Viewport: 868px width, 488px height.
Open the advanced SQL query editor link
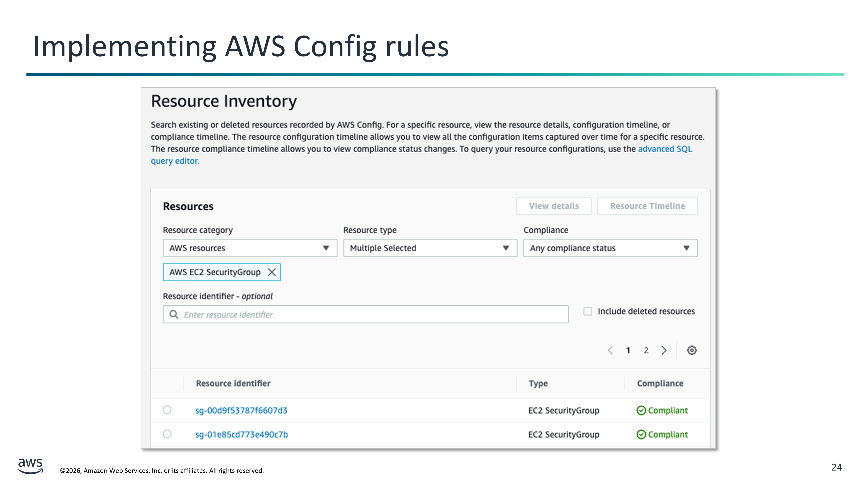pyautogui.click(x=664, y=149)
